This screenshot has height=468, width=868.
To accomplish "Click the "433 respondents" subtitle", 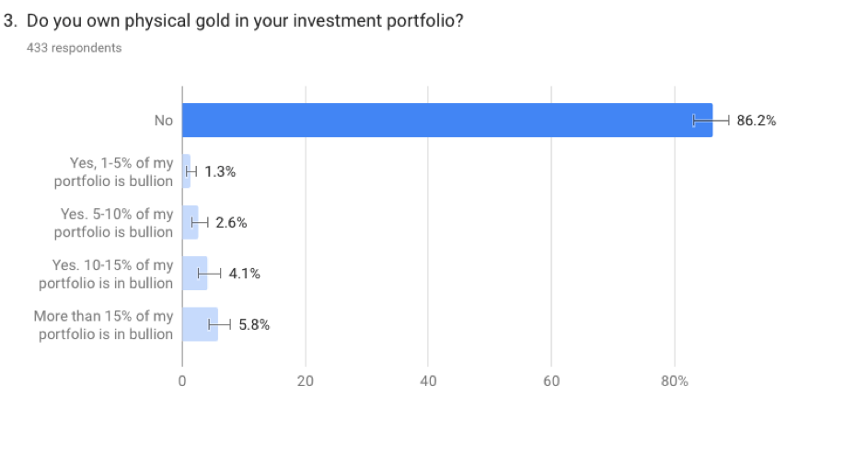I will pyautogui.click(x=75, y=48).
